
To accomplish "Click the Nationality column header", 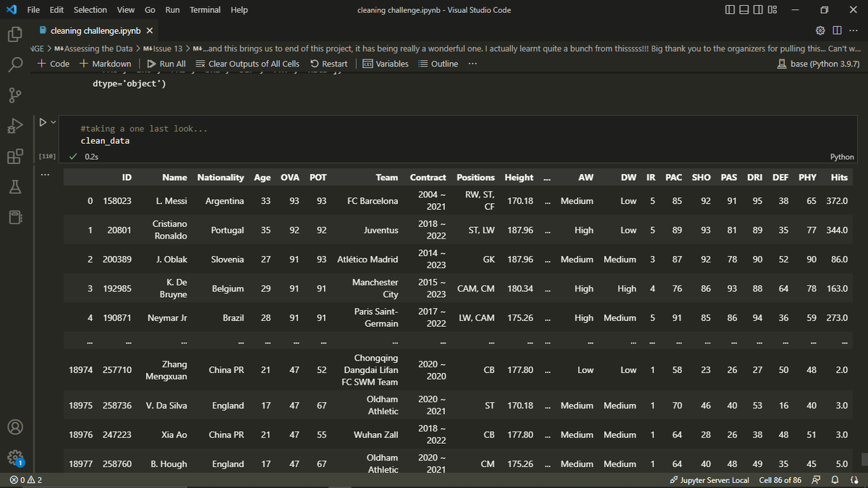I will tap(221, 177).
